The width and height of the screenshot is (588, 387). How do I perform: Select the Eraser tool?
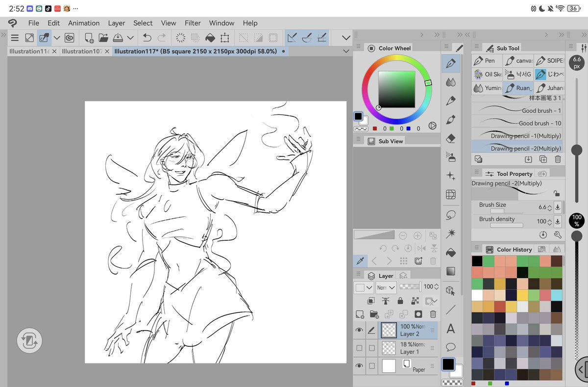point(451,138)
